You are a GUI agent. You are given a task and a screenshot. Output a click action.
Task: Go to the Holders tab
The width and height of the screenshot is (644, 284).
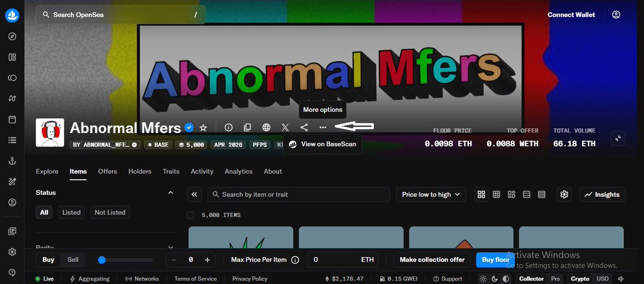pos(140,171)
